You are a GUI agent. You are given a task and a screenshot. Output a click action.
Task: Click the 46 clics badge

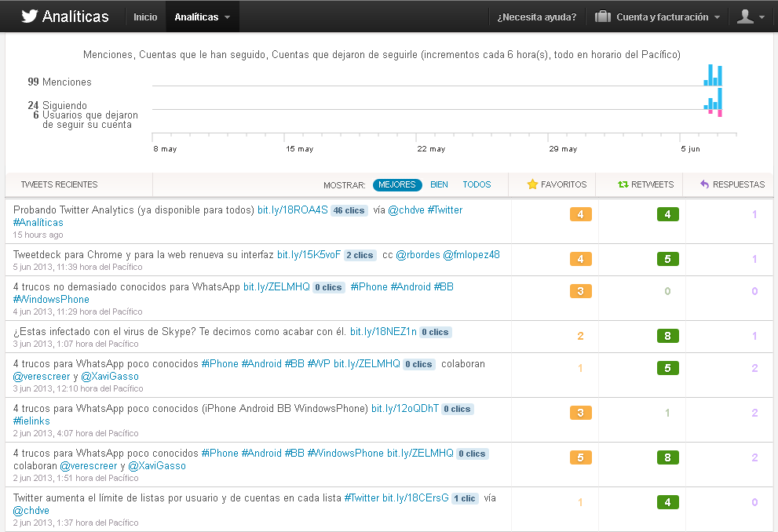(349, 211)
